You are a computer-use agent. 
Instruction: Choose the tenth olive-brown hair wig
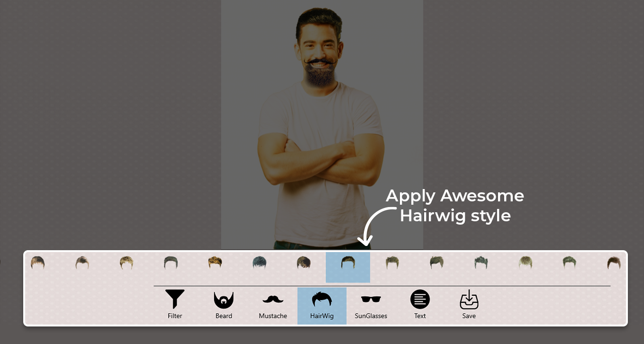(x=436, y=263)
